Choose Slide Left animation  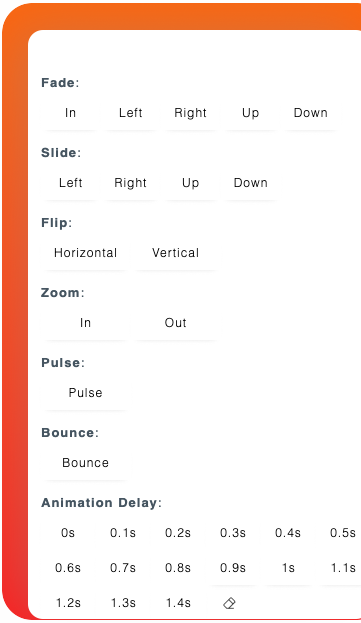[x=70, y=183]
